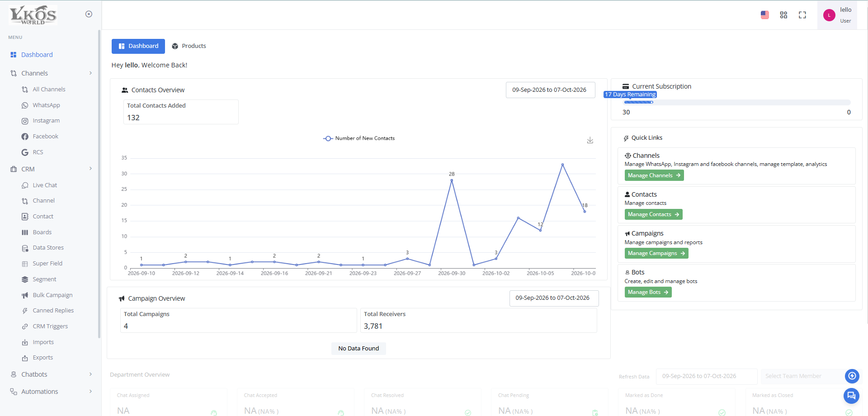Select Dashboard in sidebar menu

click(37, 55)
